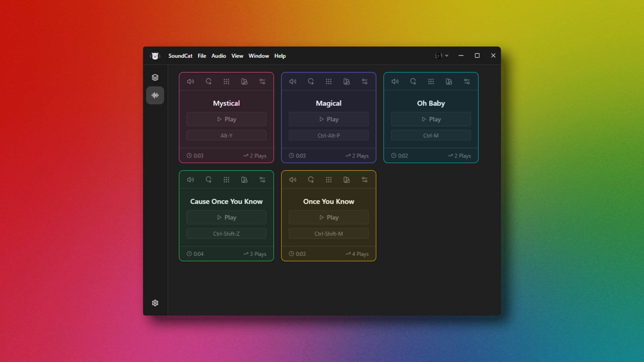Open the Audio menu
644x362 pixels.
click(x=218, y=56)
